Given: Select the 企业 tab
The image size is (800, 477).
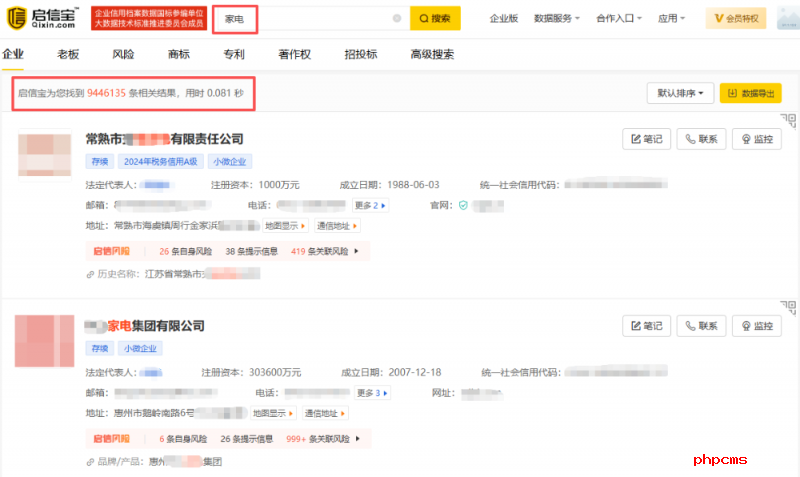Looking at the screenshot, I should [13, 54].
